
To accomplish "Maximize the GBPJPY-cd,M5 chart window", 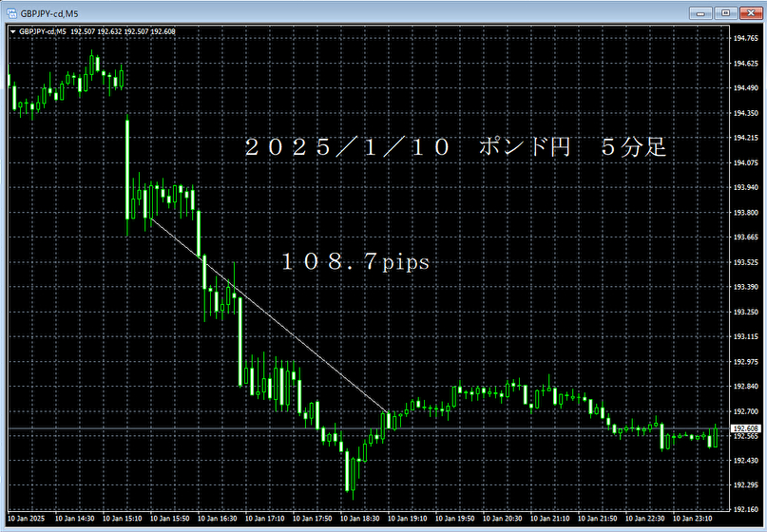I will coord(725,12).
